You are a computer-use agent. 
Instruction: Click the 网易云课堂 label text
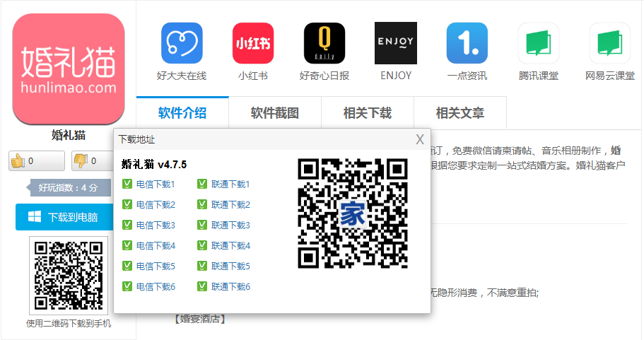coord(610,76)
